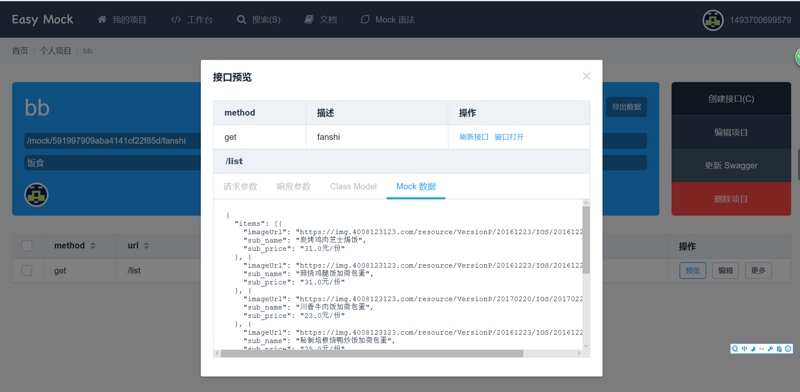Image resolution: width=800 pixels, height=392 pixels.
Task: Go to 首页 in the breadcrumb
Action: (x=20, y=51)
